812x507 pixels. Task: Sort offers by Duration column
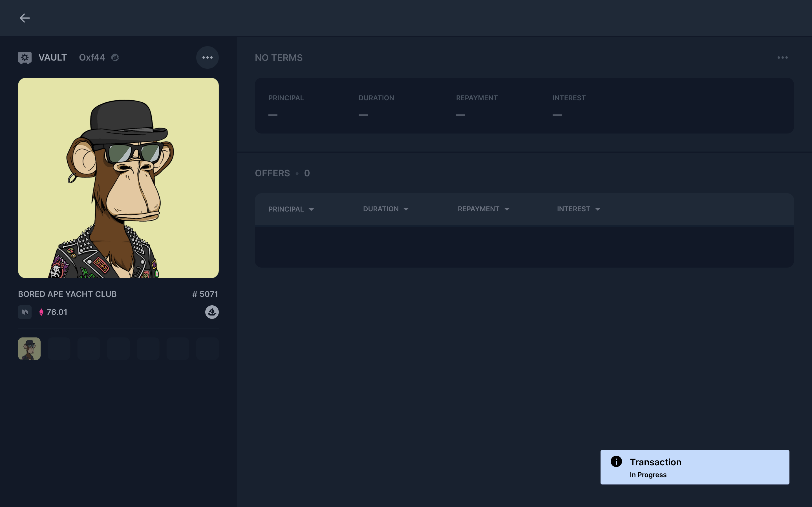click(385, 209)
